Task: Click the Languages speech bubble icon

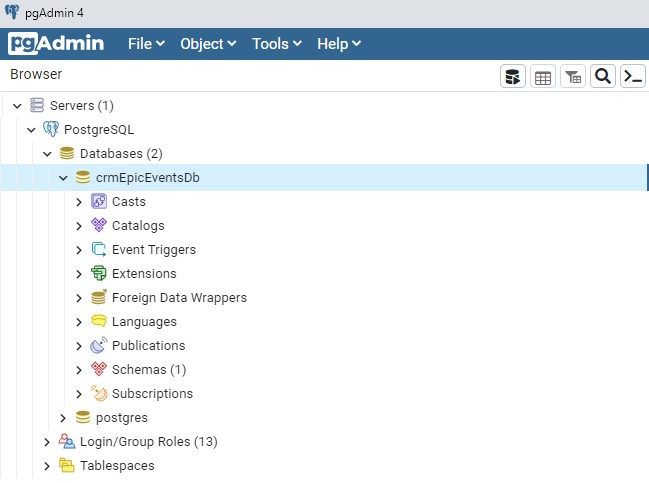Action: click(99, 321)
